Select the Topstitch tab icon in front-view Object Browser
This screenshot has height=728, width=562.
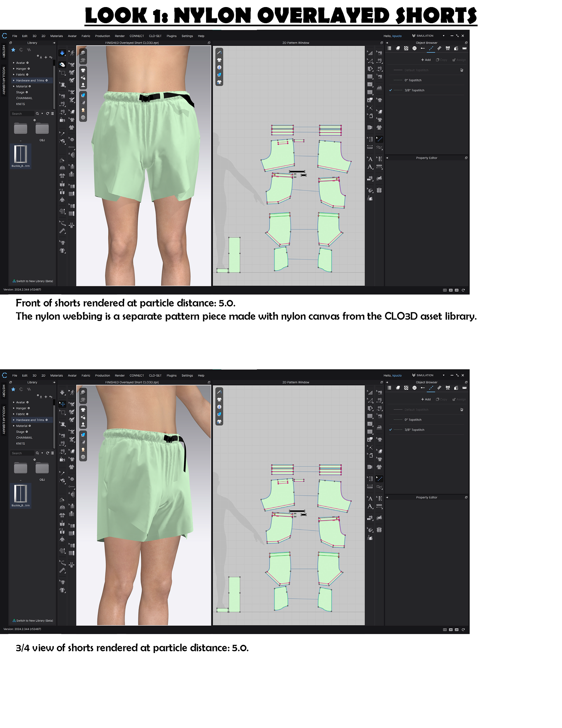[x=431, y=48]
